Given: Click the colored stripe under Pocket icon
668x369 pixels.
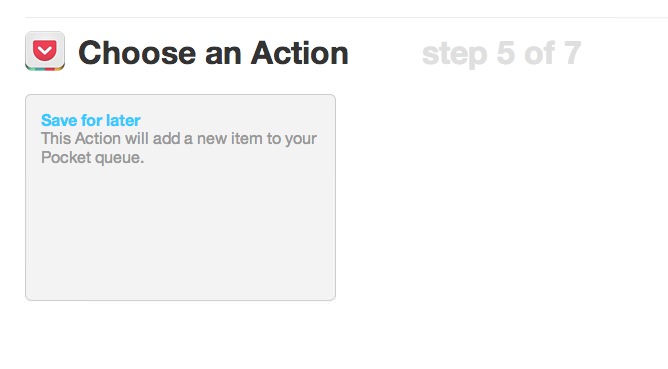Looking at the screenshot, I should [45, 67].
